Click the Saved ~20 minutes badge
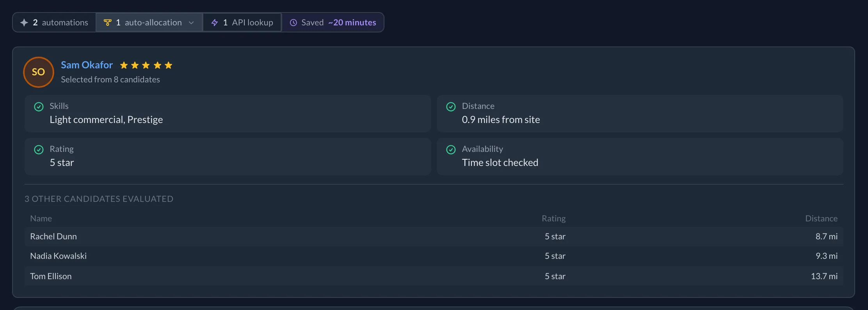The image size is (868, 310). point(333,23)
